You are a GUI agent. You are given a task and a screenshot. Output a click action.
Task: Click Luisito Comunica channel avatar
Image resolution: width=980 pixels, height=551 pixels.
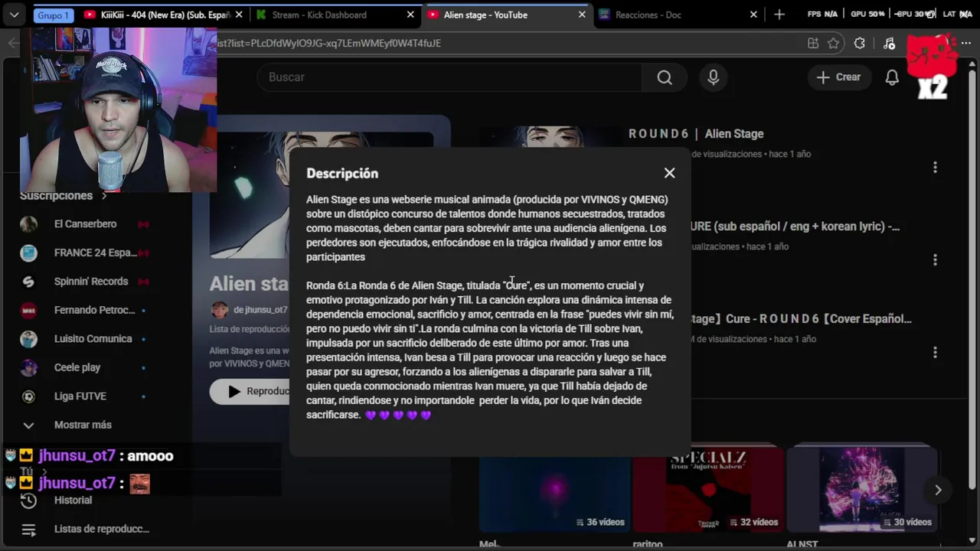click(x=28, y=339)
